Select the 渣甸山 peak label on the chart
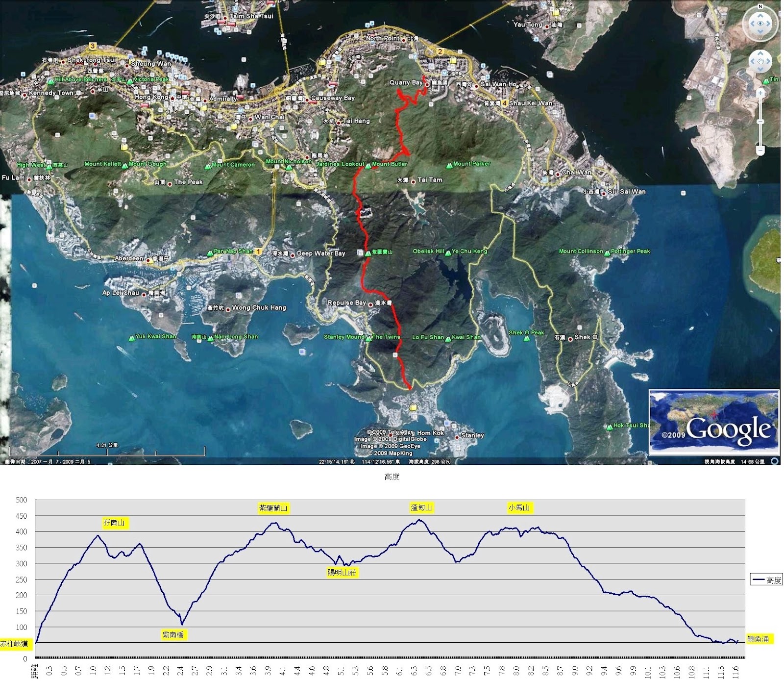The image size is (784, 681). 421,507
